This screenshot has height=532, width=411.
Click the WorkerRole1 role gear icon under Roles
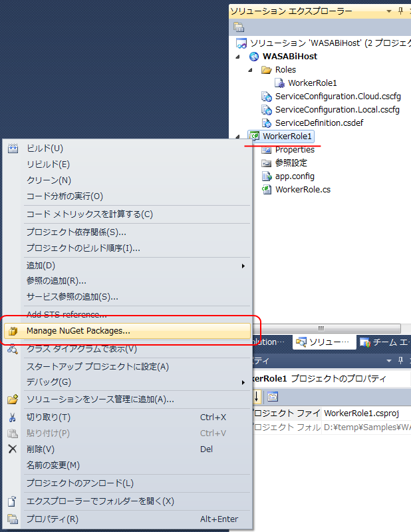click(x=279, y=83)
